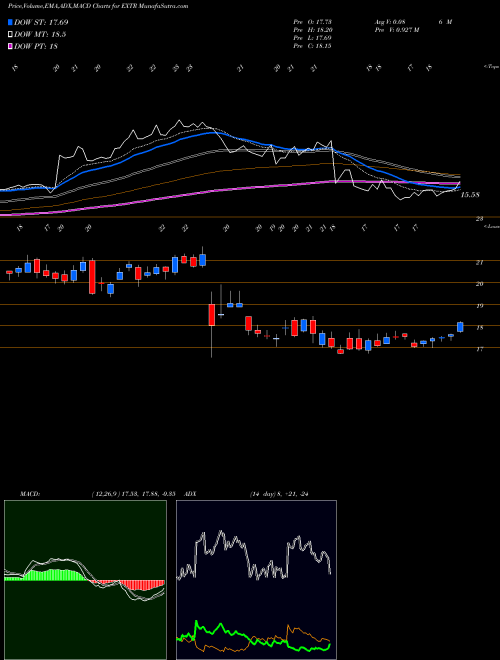The width and height of the screenshot is (500, 660).
Task: Click the 'Avg V: 0.98' volume text
Action: tap(389, 22)
